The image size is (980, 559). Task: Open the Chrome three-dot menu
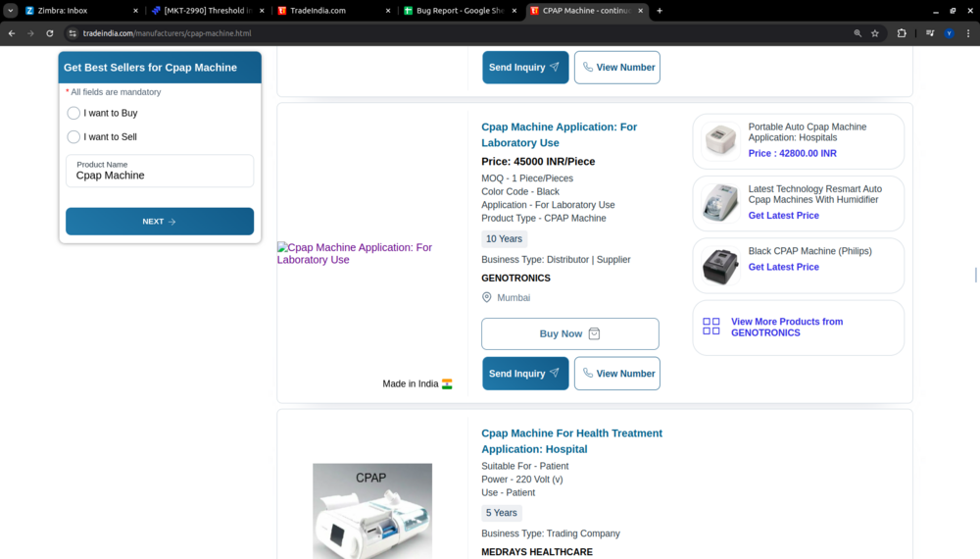pos(967,33)
